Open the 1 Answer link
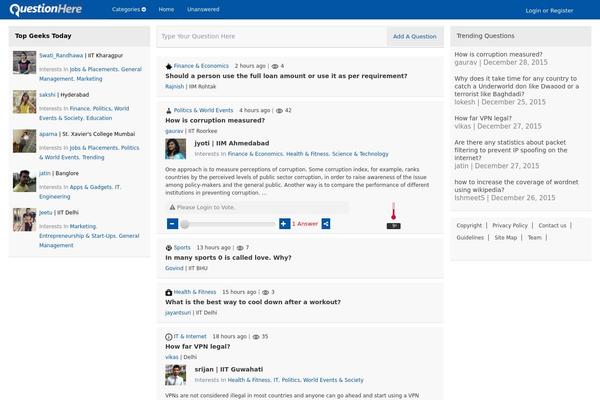 click(305, 224)
